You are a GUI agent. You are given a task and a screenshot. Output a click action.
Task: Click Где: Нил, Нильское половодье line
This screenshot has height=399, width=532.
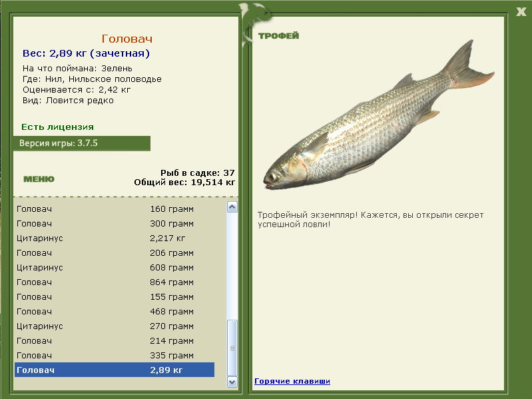92,79
